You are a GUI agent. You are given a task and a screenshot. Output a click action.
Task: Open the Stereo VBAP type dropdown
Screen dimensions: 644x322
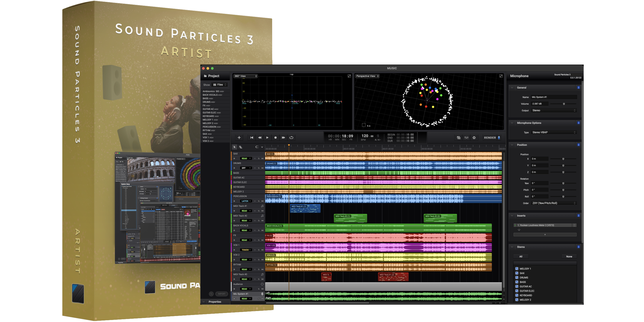554,132
